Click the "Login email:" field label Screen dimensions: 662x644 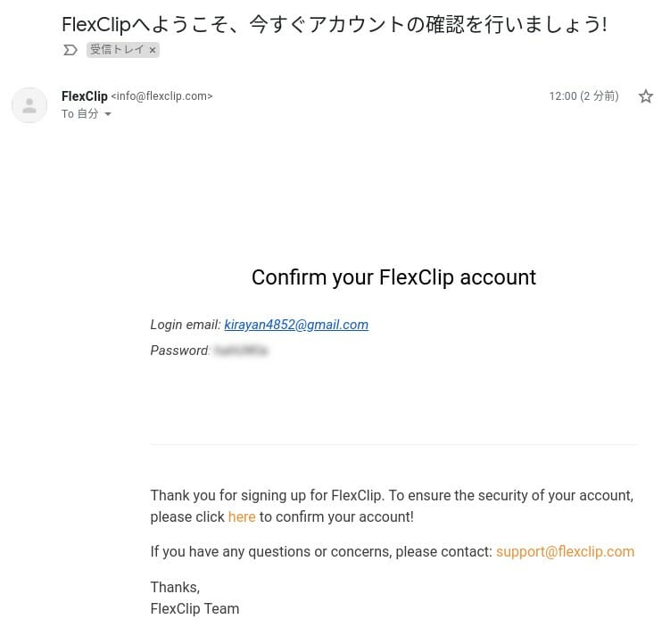coord(186,325)
